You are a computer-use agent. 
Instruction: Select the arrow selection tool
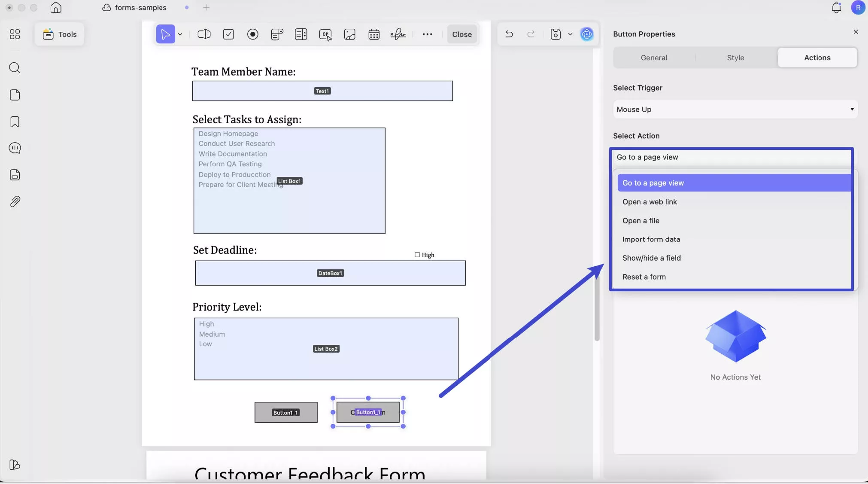(x=165, y=34)
